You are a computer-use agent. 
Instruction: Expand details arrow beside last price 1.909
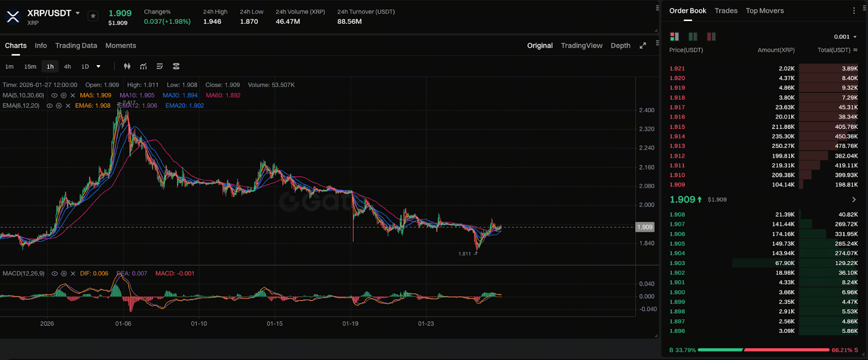click(x=854, y=200)
